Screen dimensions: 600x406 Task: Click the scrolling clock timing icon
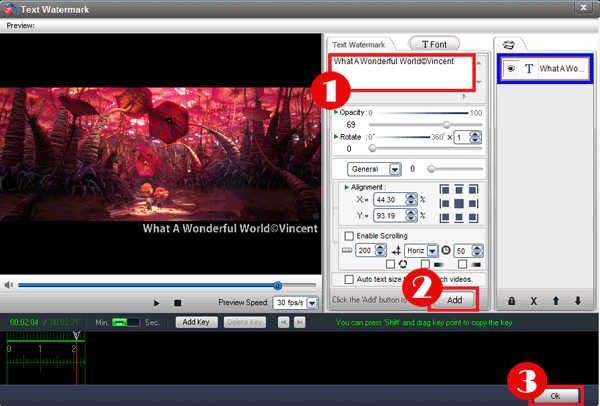pyautogui.click(x=446, y=250)
